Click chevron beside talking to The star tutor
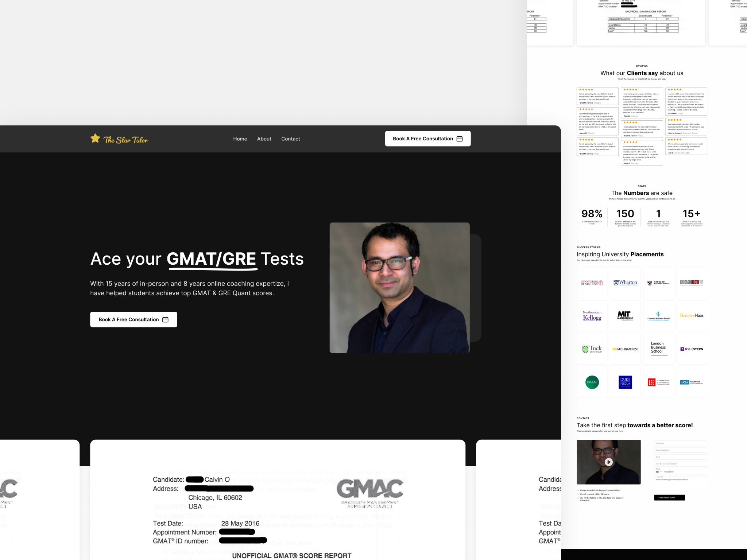Viewport: 747px width, 560px height. 578,498
